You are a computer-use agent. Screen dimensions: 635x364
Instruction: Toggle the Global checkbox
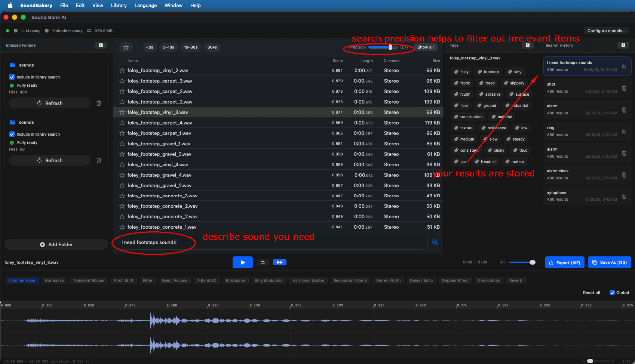[612, 293]
